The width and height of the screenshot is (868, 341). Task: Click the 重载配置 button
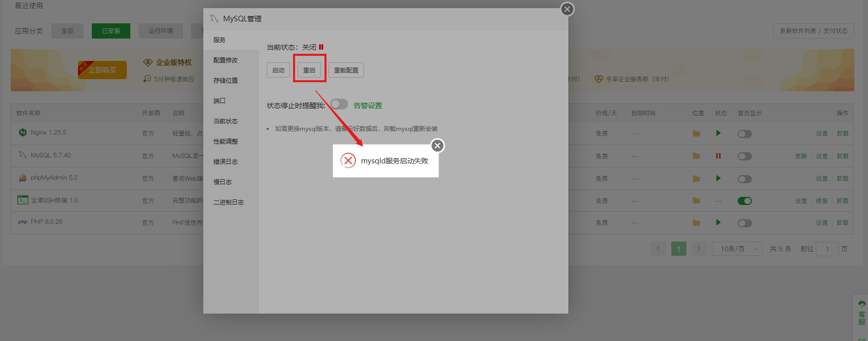346,70
